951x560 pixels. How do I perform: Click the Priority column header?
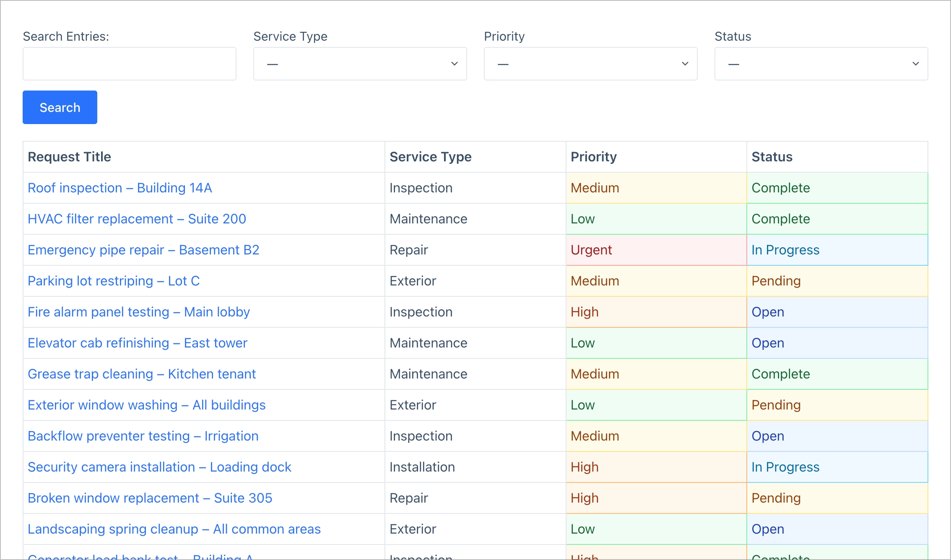click(593, 157)
